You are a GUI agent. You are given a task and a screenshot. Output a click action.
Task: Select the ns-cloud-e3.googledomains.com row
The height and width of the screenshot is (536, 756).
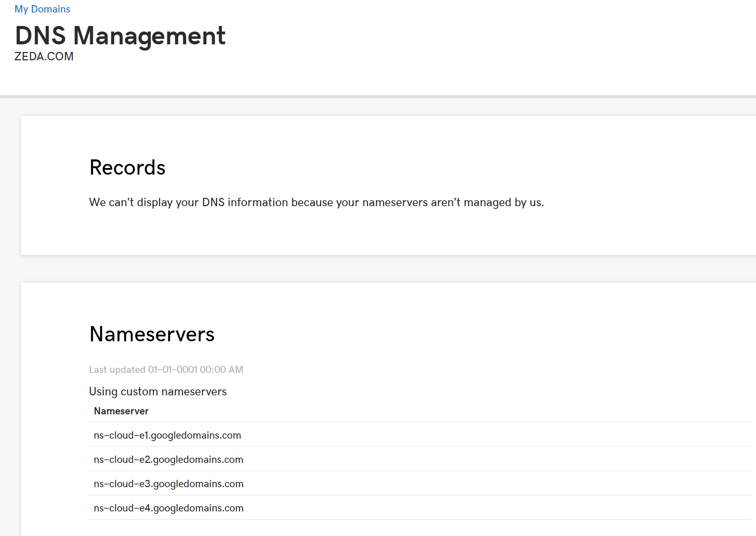pyautogui.click(x=168, y=484)
